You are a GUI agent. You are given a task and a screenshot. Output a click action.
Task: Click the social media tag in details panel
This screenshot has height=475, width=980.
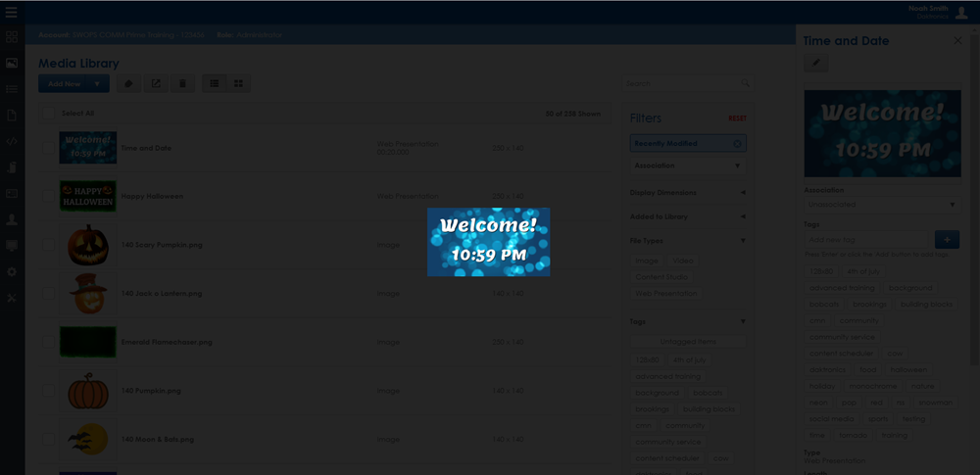[x=831, y=418]
